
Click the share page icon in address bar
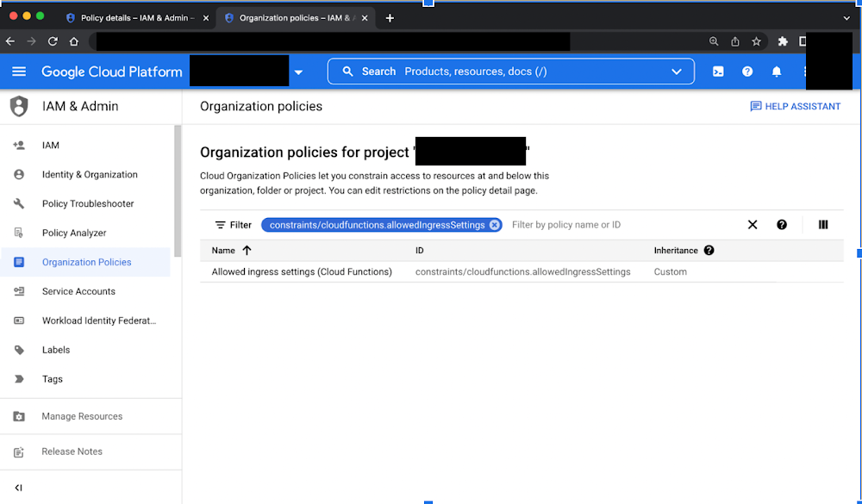735,41
